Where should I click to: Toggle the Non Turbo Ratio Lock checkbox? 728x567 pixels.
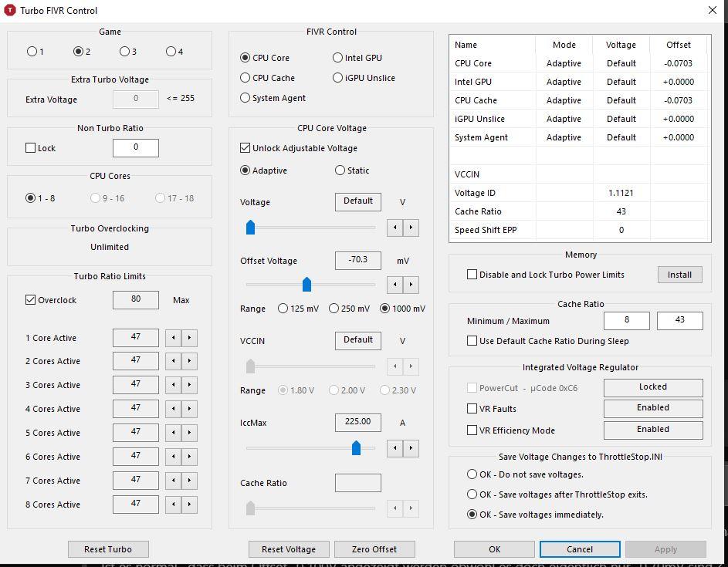tap(31, 148)
